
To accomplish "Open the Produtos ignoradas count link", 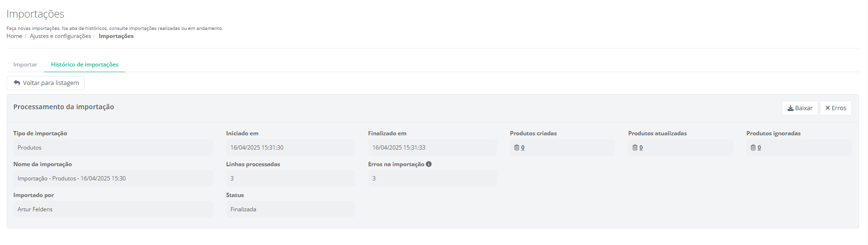I will (759, 148).
